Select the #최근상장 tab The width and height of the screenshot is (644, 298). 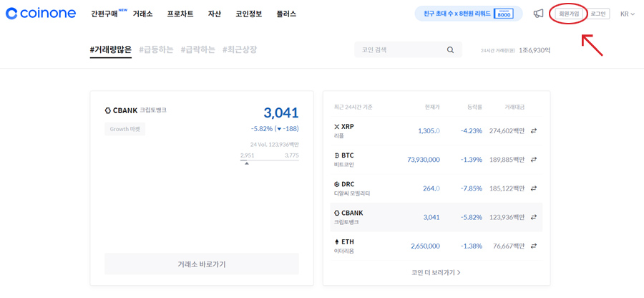240,50
